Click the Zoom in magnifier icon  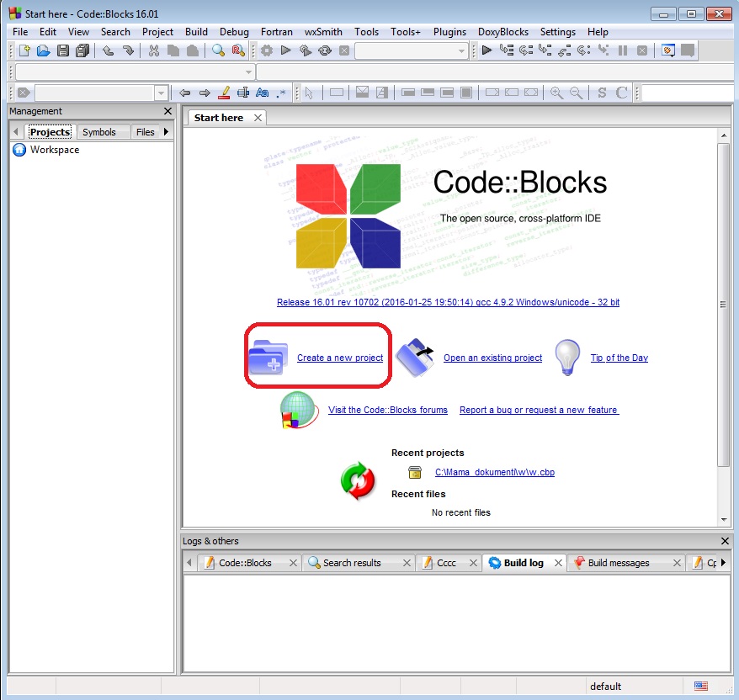(x=556, y=93)
